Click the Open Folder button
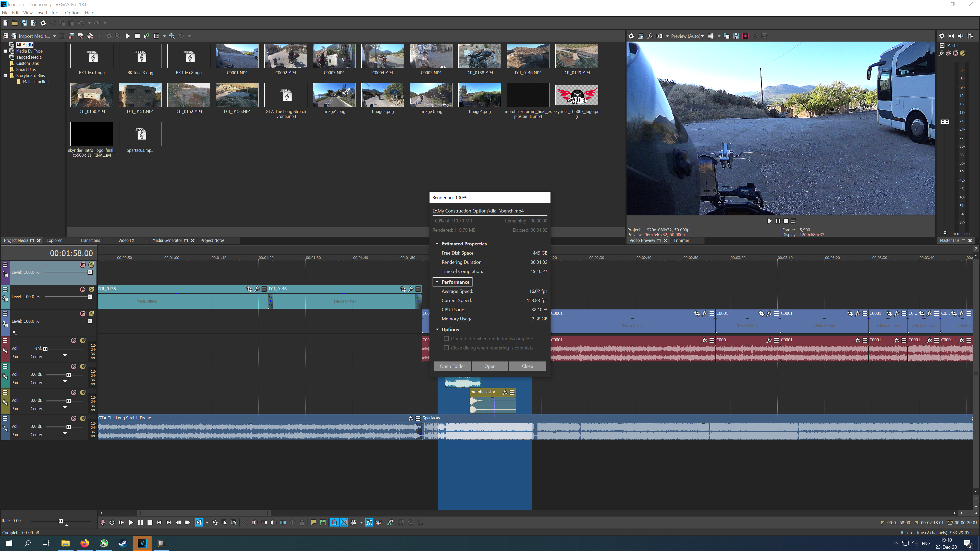 point(452,366)
